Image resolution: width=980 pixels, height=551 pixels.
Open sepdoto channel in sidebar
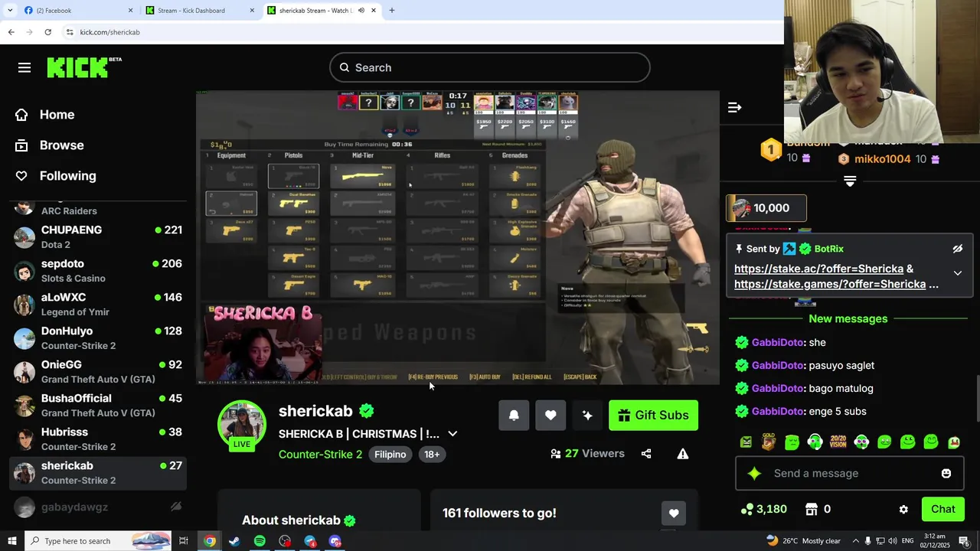[x=98, y=271]
